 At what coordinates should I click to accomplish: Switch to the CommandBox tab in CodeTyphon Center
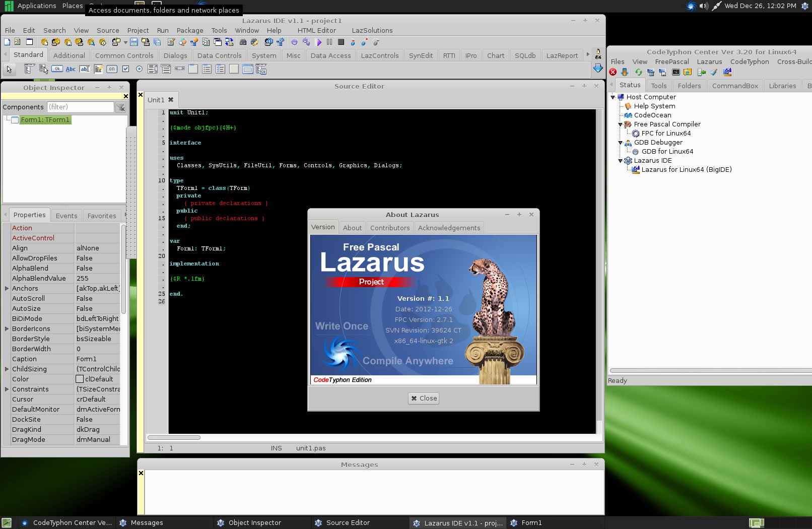pos(735,86)
